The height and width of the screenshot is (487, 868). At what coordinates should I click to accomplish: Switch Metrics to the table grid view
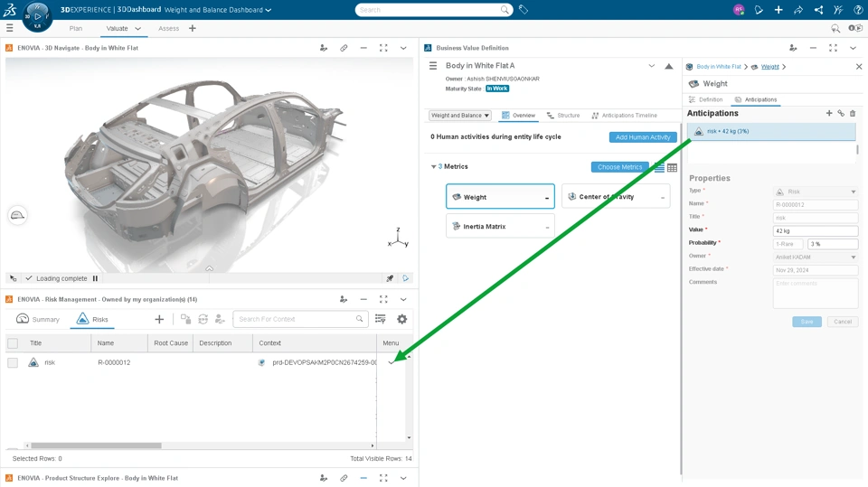point(672,167)
